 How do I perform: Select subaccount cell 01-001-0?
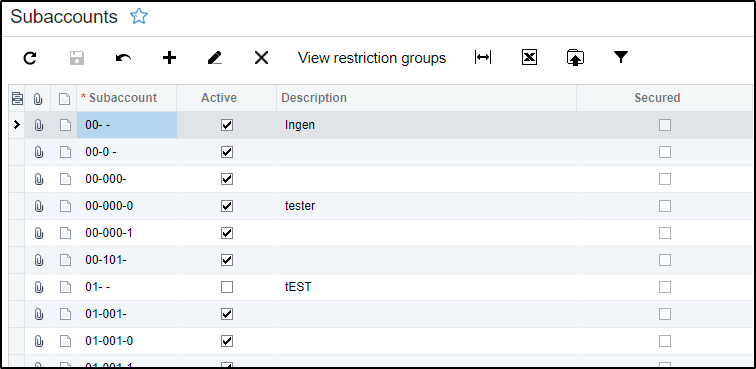127,342
